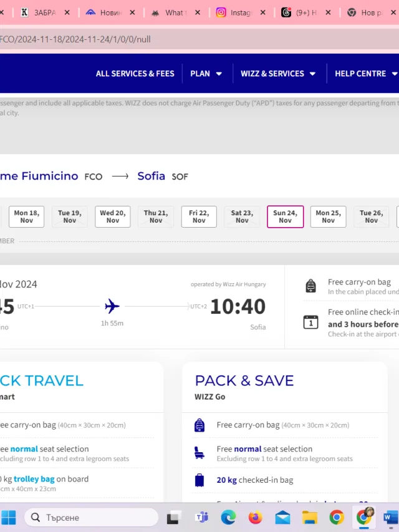Choose the Fri 22, Nov date

point(199,216)
